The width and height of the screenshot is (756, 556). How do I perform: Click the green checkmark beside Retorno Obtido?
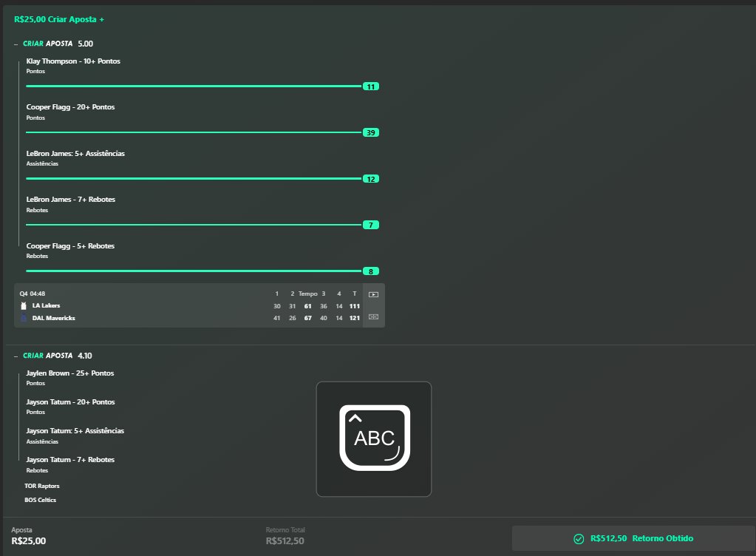[579, 539]
